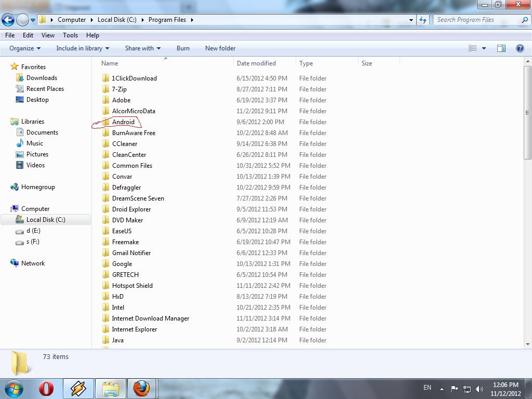Select the Adobe folder icon

pyautogui.click(x=106, y=100)
